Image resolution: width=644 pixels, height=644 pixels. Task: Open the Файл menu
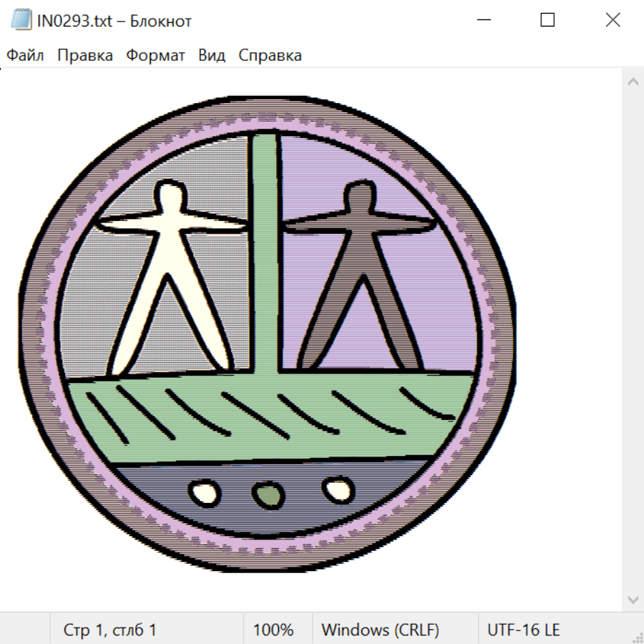[25, 55]
